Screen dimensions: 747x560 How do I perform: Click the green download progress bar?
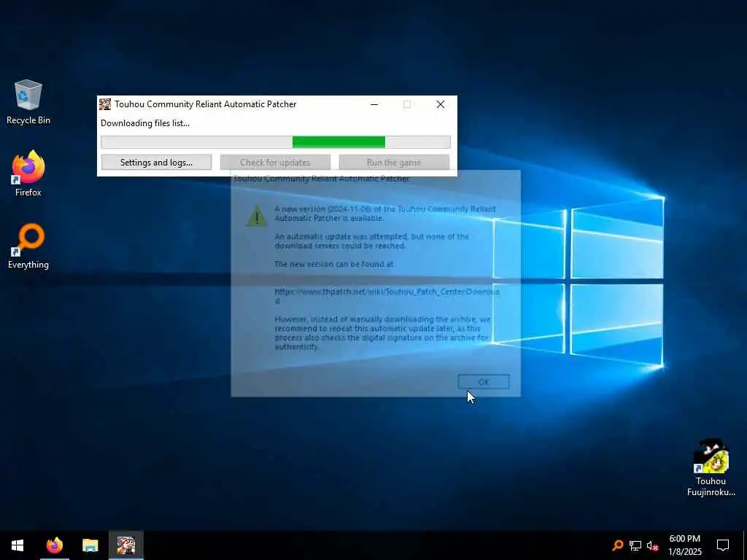point(275,142)
